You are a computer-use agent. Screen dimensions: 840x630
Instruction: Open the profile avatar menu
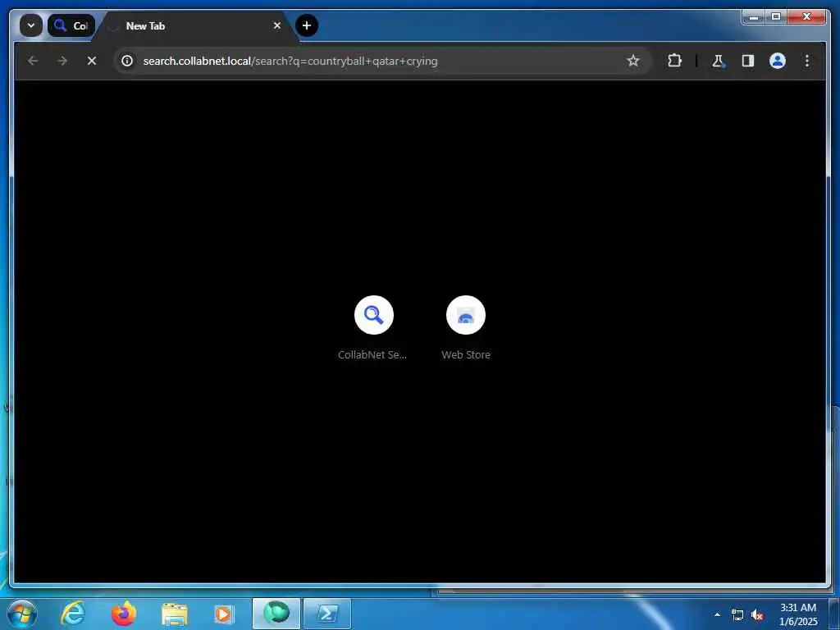click(x=778, y=61)
